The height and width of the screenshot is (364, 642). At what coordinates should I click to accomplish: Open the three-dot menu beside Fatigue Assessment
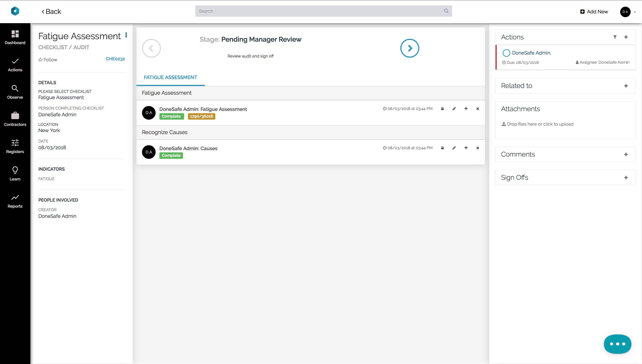point(126,35)
